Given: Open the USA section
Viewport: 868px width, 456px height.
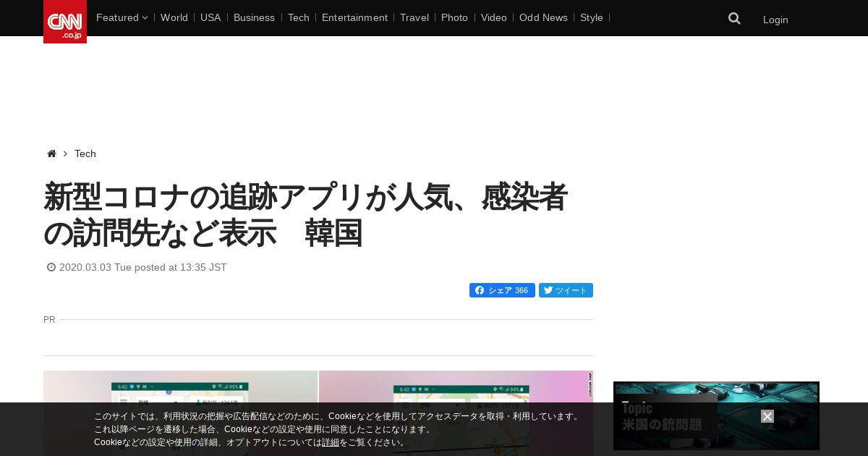Looking at the screenshot, I should [210, 17].
